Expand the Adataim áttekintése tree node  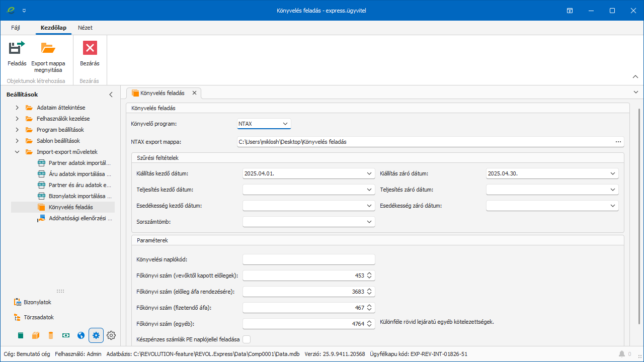17,108
